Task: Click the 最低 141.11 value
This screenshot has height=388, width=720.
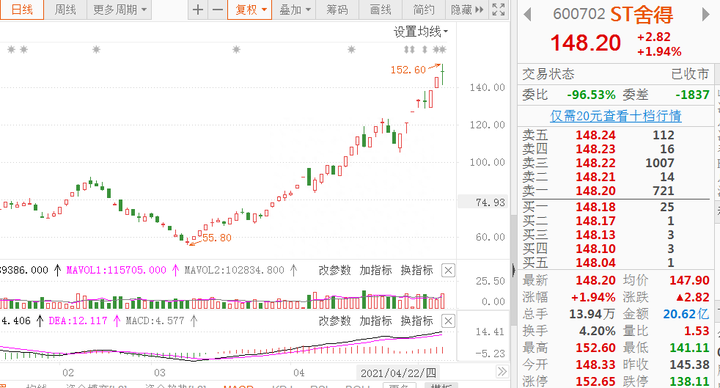Action: [x=689, y=348]
